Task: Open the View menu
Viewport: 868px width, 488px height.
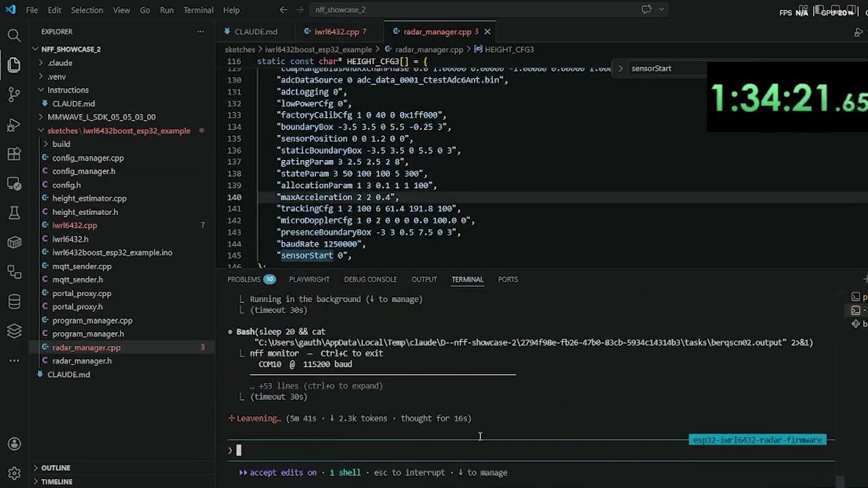Action: [x=121, y=10]
